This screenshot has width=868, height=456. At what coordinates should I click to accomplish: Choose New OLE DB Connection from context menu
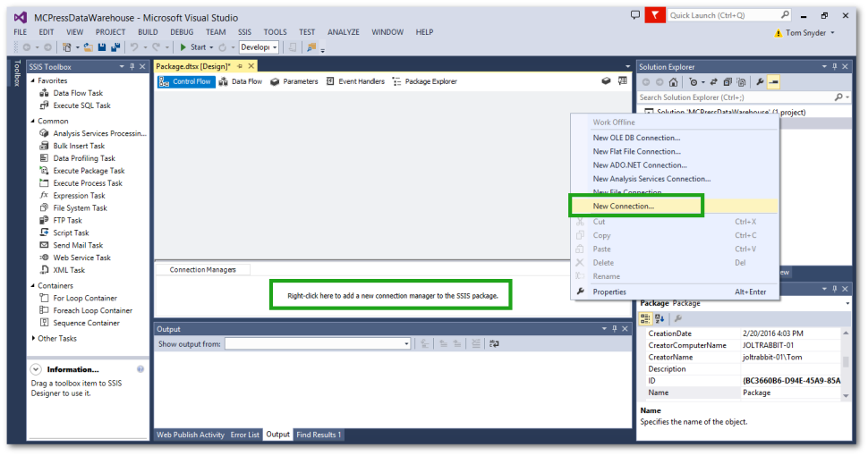pyautogui.click(x=636, y=138)
